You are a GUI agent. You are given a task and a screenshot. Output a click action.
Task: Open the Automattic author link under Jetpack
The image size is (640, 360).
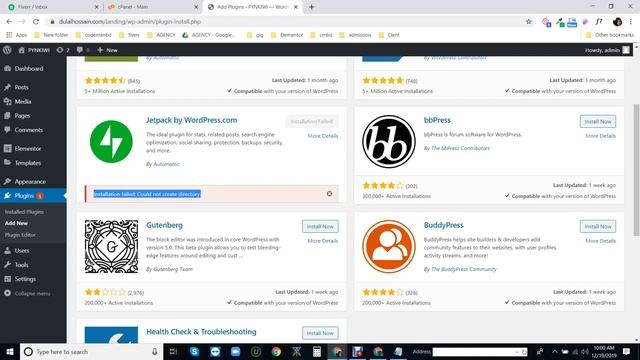tap(166, 164)
